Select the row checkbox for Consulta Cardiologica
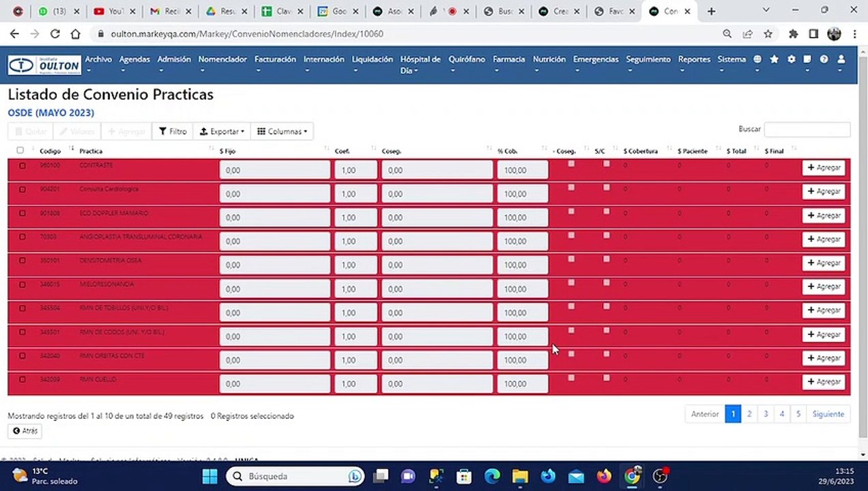The image size is (868, 491). [23, 189]
